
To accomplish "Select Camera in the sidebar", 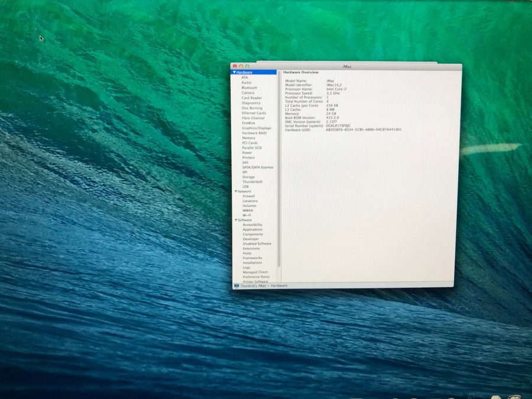I will 248,93.
